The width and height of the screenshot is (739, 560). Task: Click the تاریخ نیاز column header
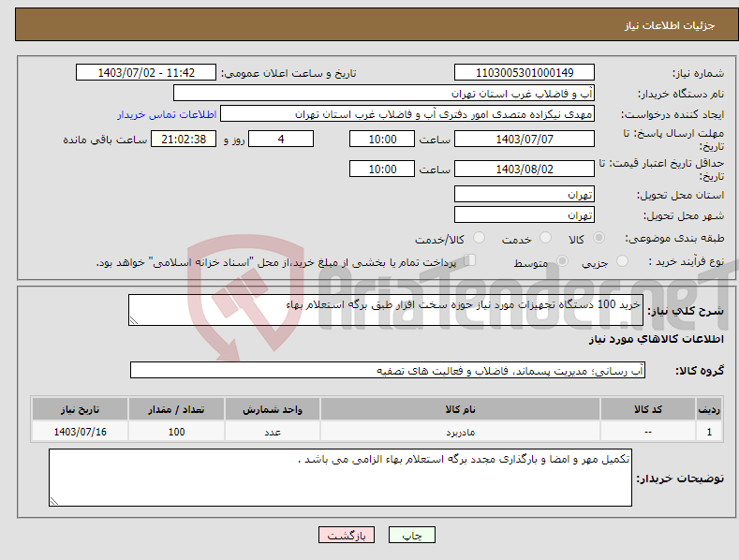coord(81,409)
